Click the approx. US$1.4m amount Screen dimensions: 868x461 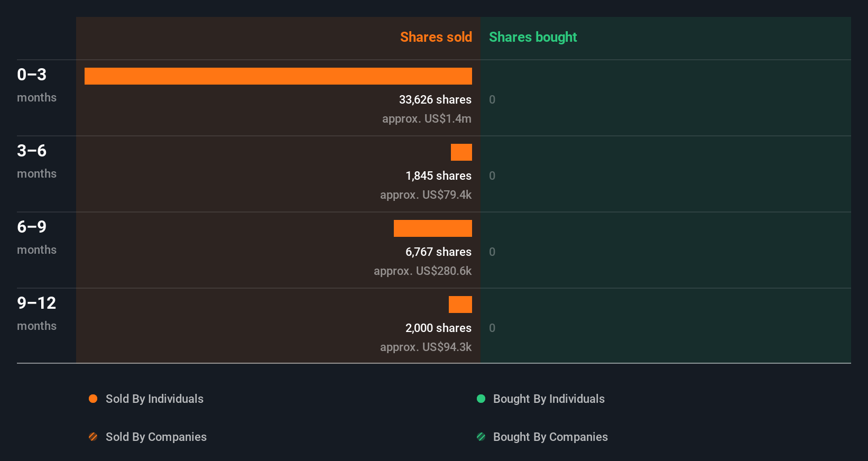pos(427,118)
